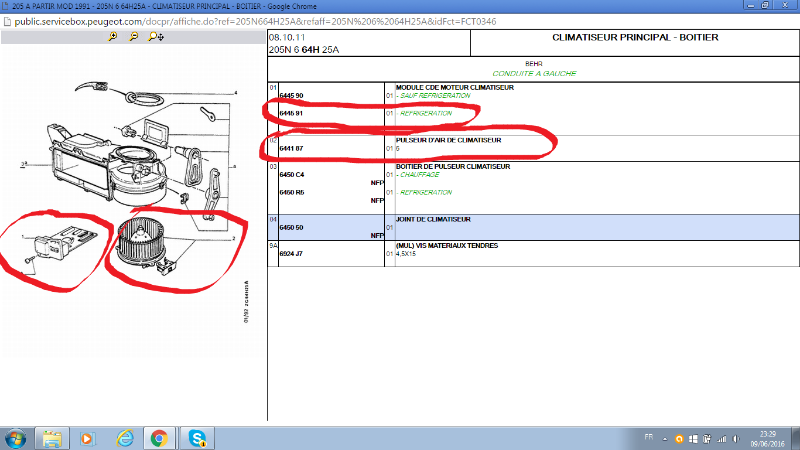Select part number 6445 90
800x450 pixels.
[x=291, y=96]
